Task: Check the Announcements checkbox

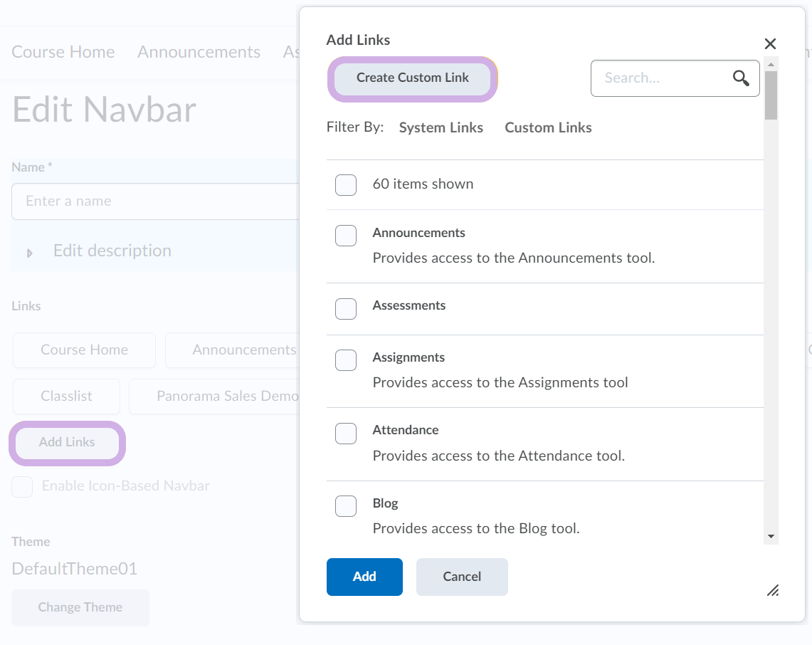Action: (x=346, y=236)
